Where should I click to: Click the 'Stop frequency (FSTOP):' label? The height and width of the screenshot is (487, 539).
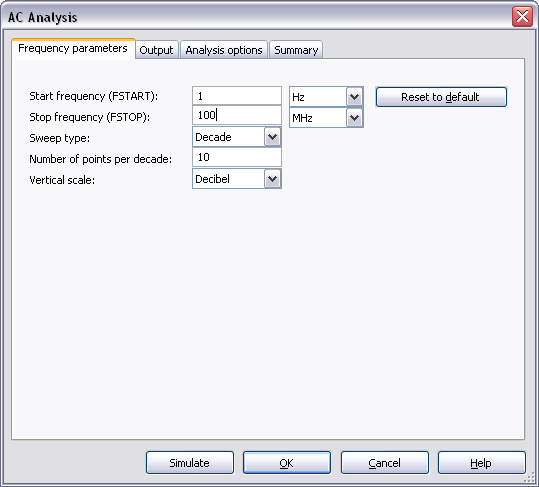click(89, 117)
